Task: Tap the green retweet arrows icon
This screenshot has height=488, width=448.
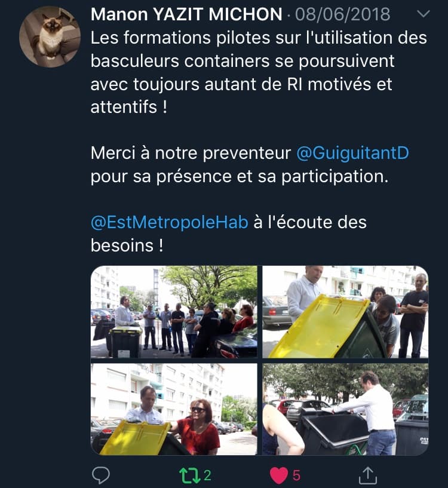Action: coord(190,475)
